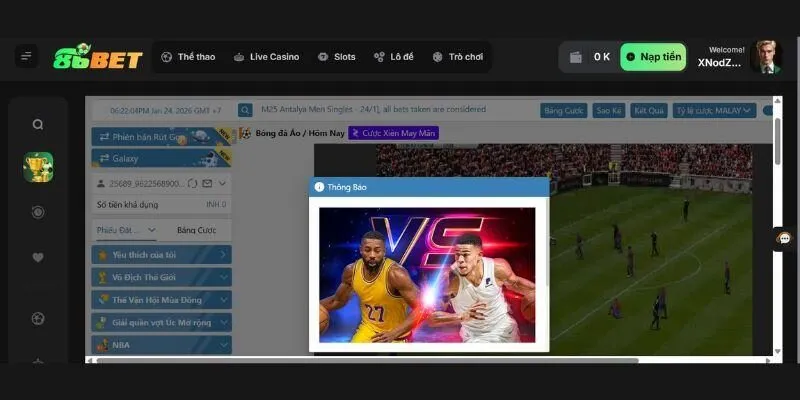Open the hamburger menu beside the logo
The width and height of the screenshot is (800, 400).
26,57
